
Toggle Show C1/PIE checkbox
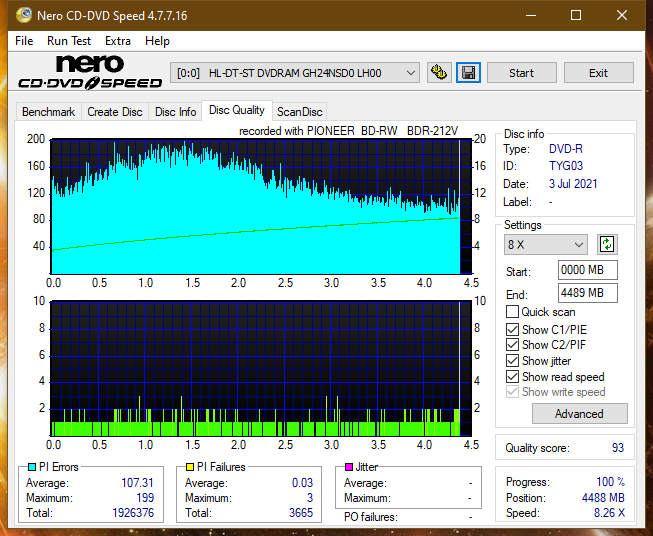(x=512, y=329)
